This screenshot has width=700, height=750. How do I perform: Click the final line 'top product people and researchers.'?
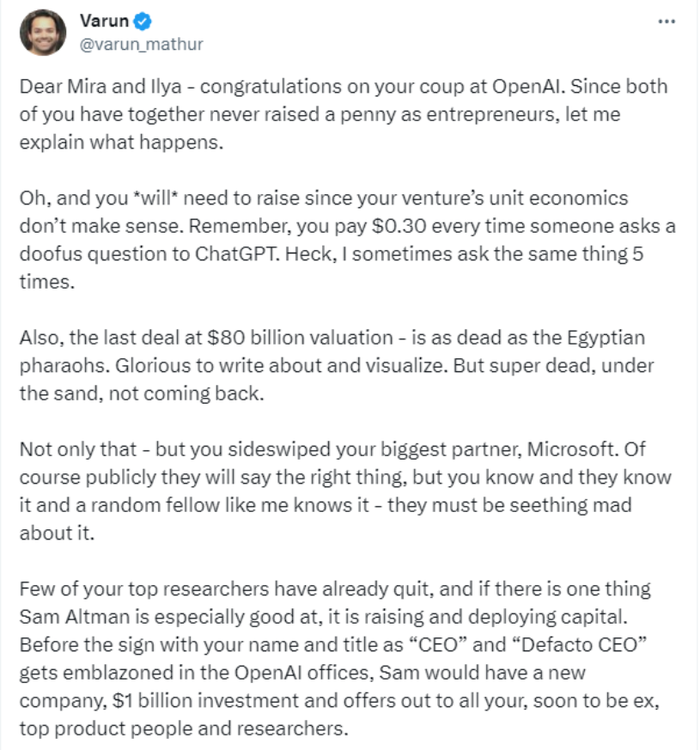point(184,729)
